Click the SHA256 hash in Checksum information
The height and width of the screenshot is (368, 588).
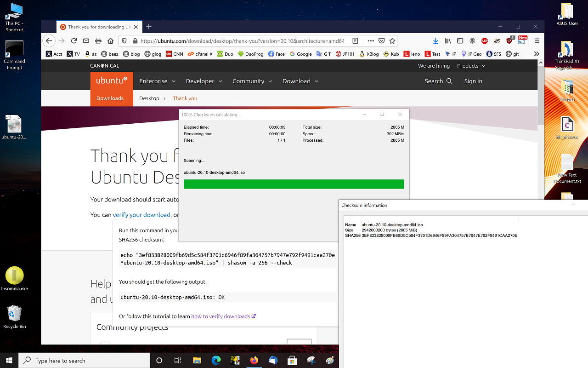pos(440,236)
